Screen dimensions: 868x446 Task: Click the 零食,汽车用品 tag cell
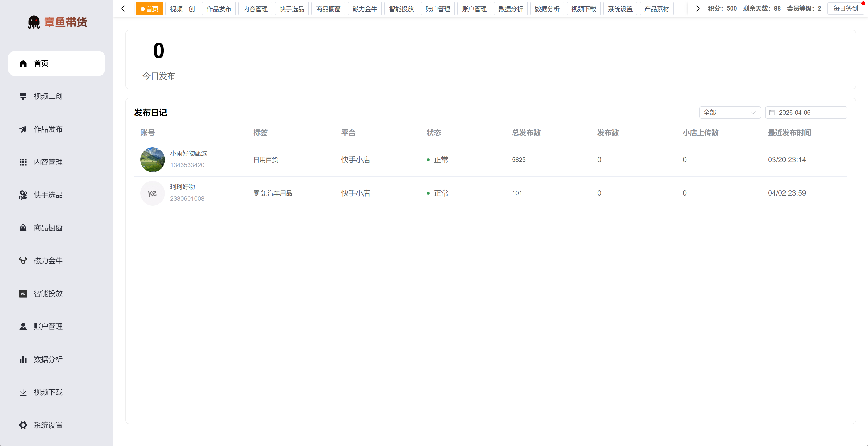[273, 193]
